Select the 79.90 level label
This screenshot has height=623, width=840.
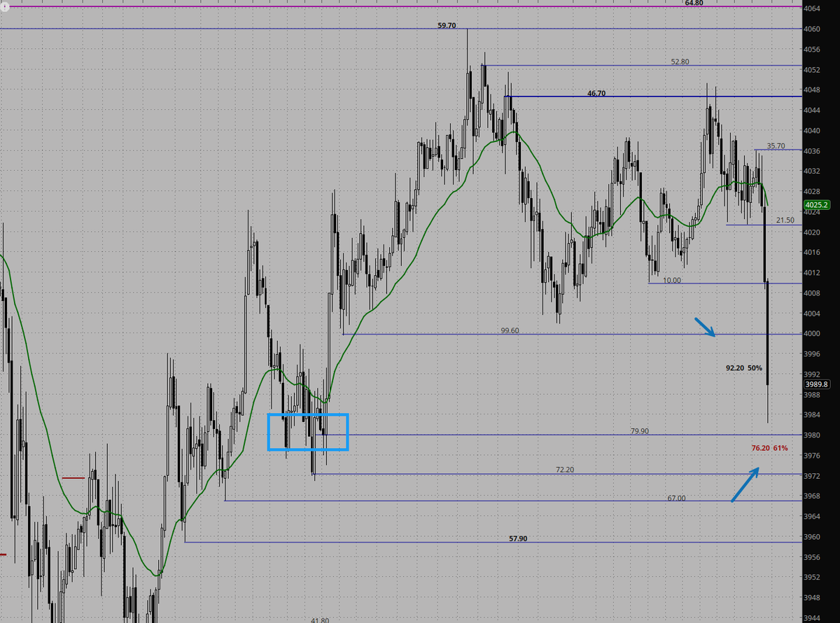pyautogui.click(x=640, y=431)
